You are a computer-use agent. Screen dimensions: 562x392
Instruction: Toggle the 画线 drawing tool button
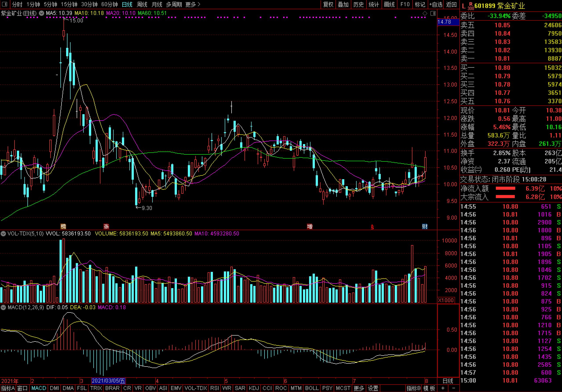coord(389,4)
